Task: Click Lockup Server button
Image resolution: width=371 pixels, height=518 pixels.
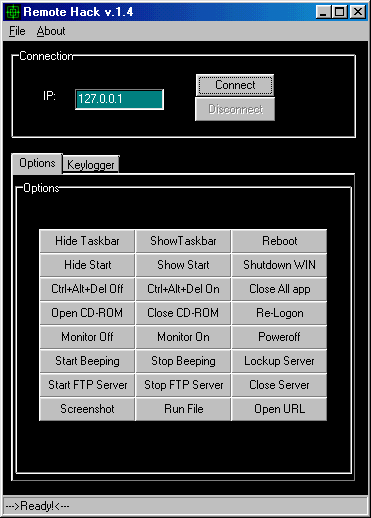Action: [279, 361]
